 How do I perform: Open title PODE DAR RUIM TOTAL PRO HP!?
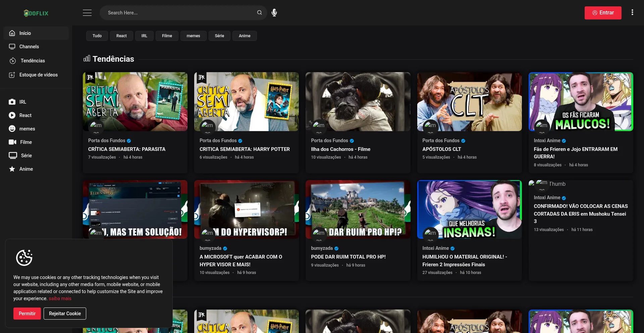[x=348, y=257]
